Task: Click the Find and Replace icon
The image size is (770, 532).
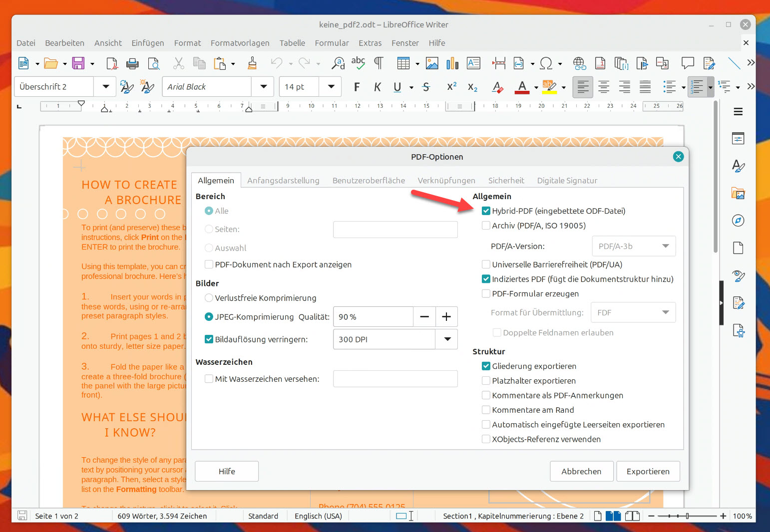Action: [338, 63]
